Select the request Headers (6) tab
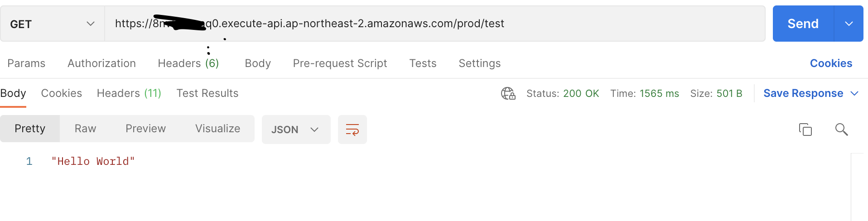Screen dimensions: 868x221 coord(188,63)
